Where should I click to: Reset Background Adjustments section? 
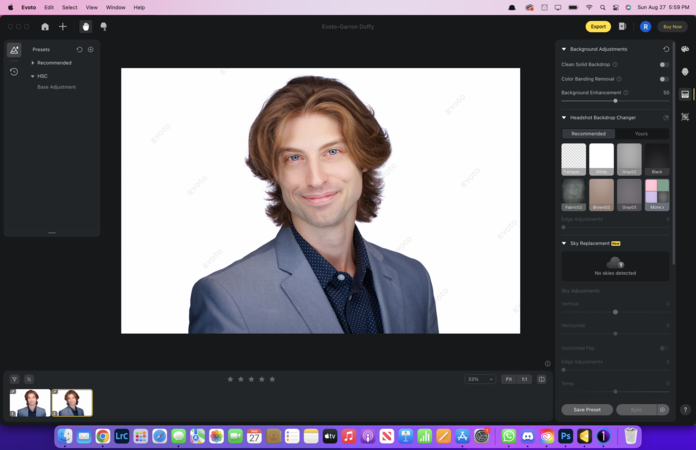(666, 49)
